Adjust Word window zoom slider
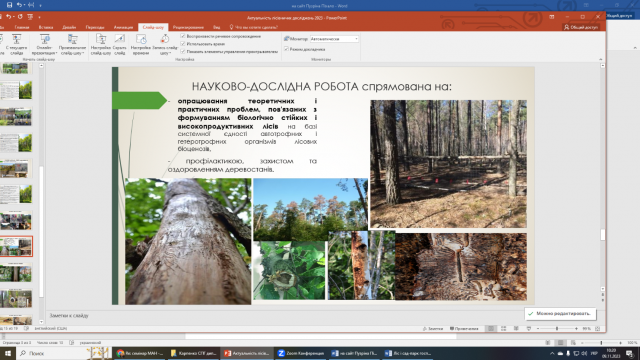The height and width of the screenshot is (360, 640). coord(601,343)
